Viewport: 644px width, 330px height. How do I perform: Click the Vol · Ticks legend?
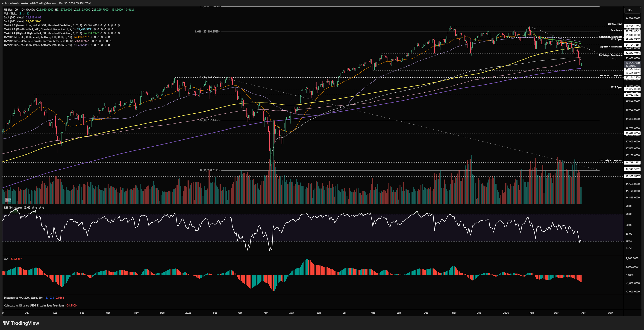(x=10, y=14)
